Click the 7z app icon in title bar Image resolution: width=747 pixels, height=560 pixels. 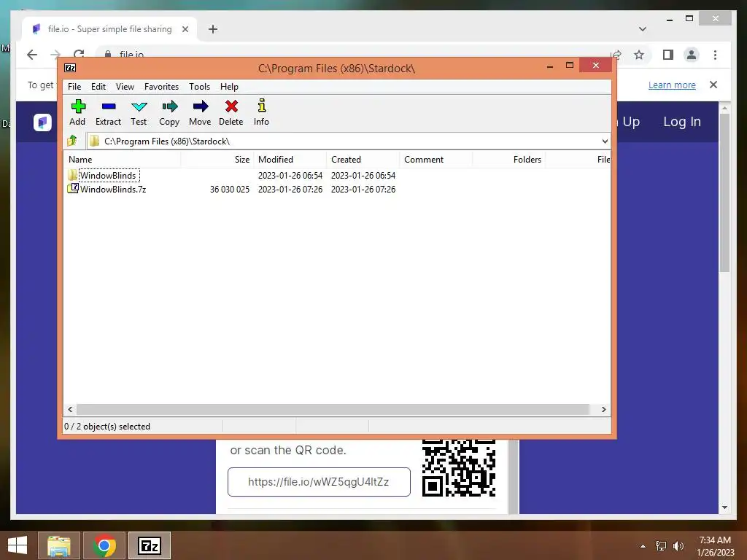(70, 68)
